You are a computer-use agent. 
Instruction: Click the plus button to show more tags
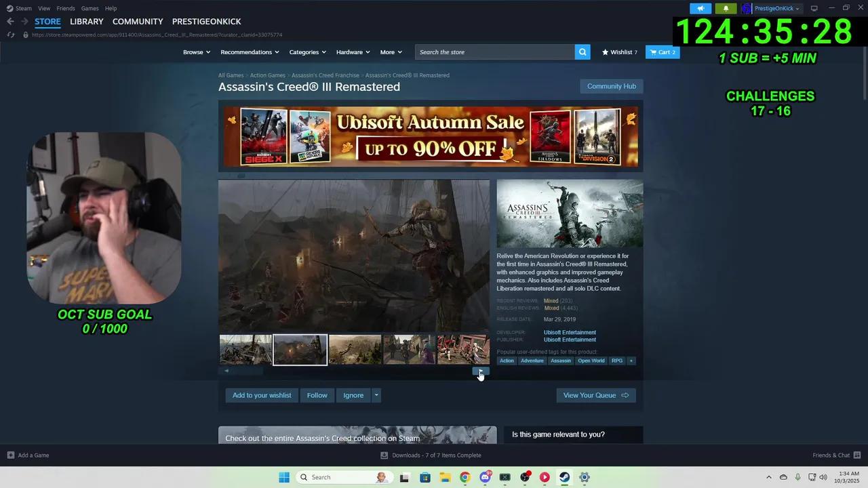(x=631, y=361)
